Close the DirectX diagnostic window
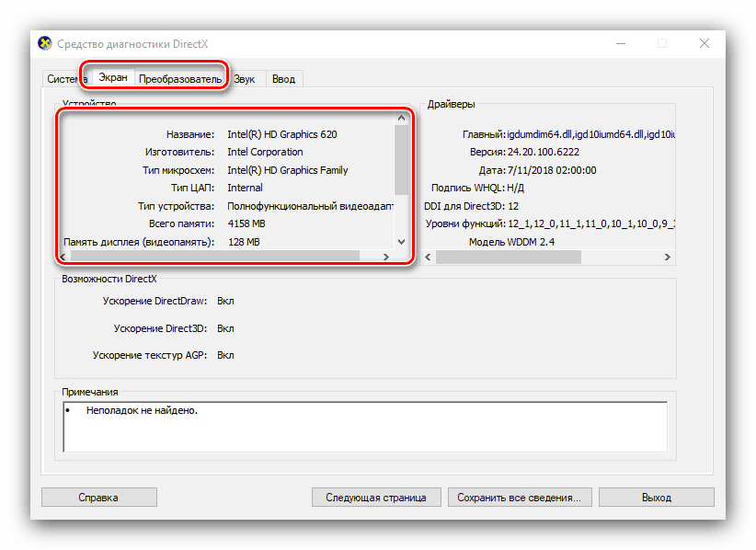This screenshot has height=550, width=756. pos(704,44)
